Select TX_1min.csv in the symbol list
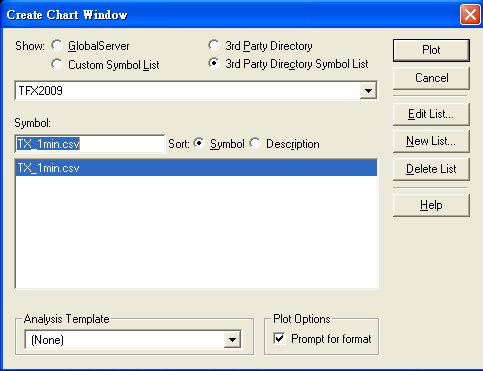The height and width of the screenshot is (371, 483). 196,168
